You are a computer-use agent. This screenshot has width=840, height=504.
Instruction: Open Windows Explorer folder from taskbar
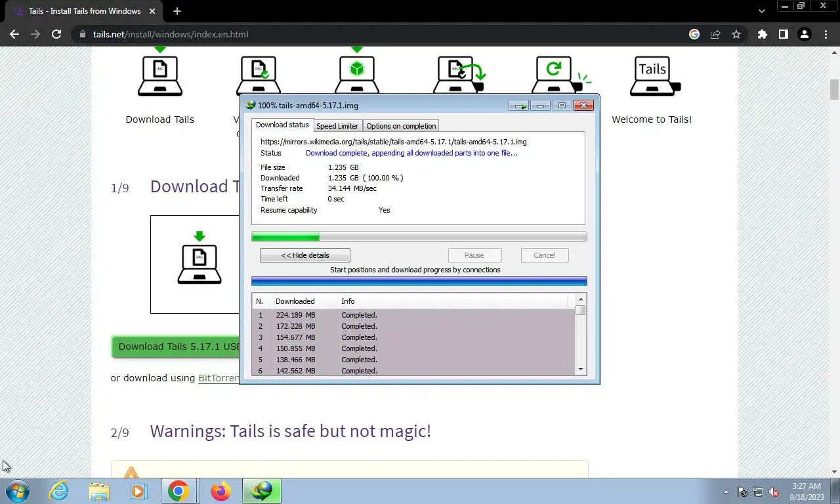click(99, 491)
